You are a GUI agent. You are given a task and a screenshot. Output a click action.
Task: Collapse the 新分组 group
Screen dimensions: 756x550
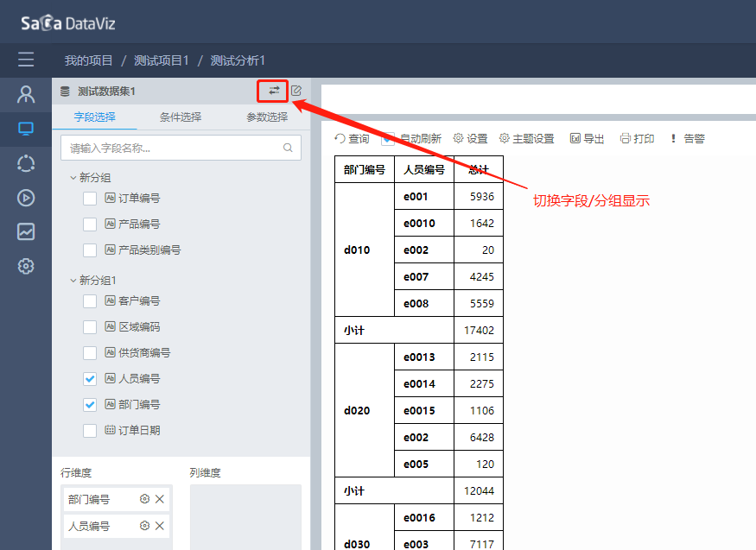pos(73,178)
